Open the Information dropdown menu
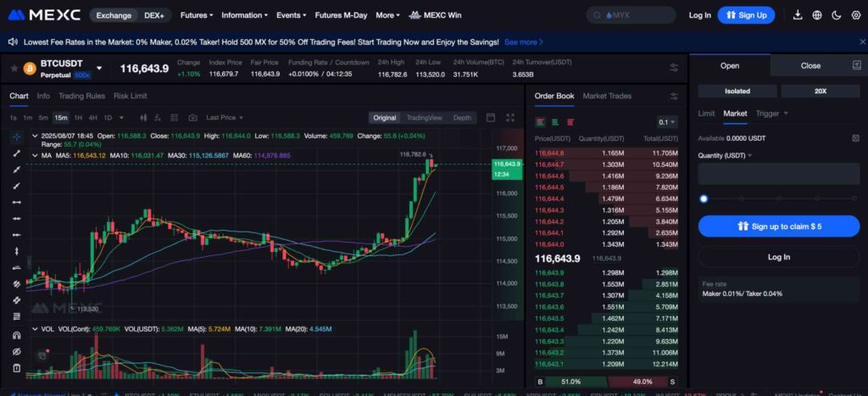 click(245, 15)
